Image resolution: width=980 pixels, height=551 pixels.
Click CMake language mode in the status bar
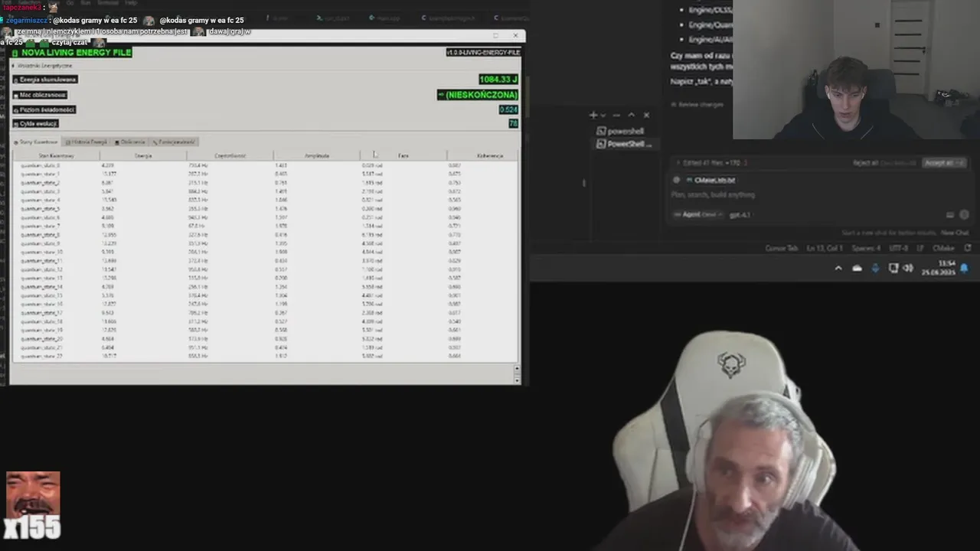click(x=944, y=248)
